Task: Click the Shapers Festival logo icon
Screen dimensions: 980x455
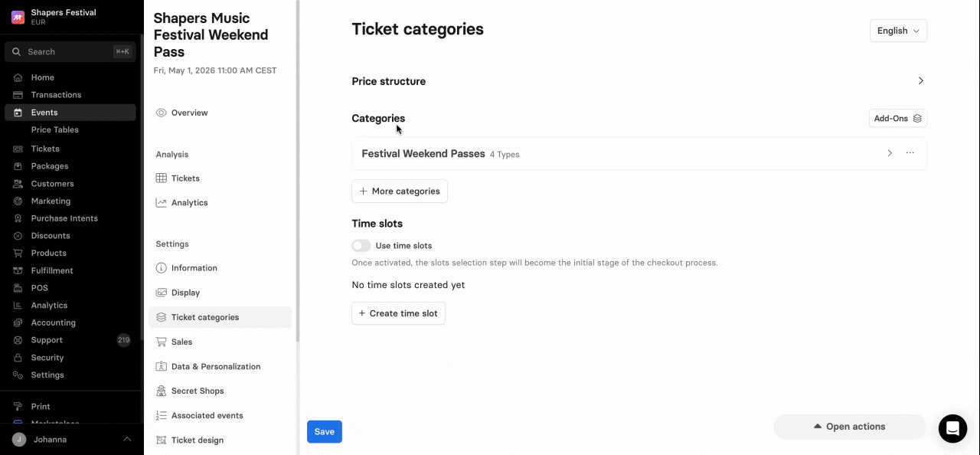Action: tap(18, 17)
